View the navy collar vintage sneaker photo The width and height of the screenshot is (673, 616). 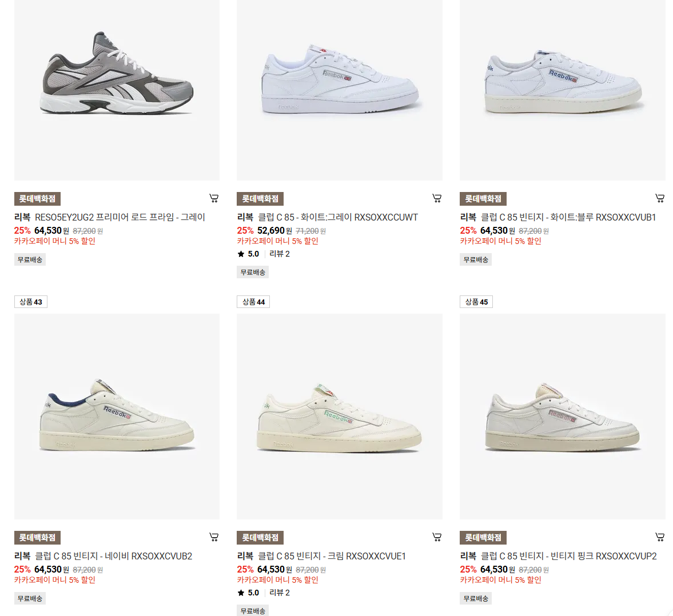[117, 417]
